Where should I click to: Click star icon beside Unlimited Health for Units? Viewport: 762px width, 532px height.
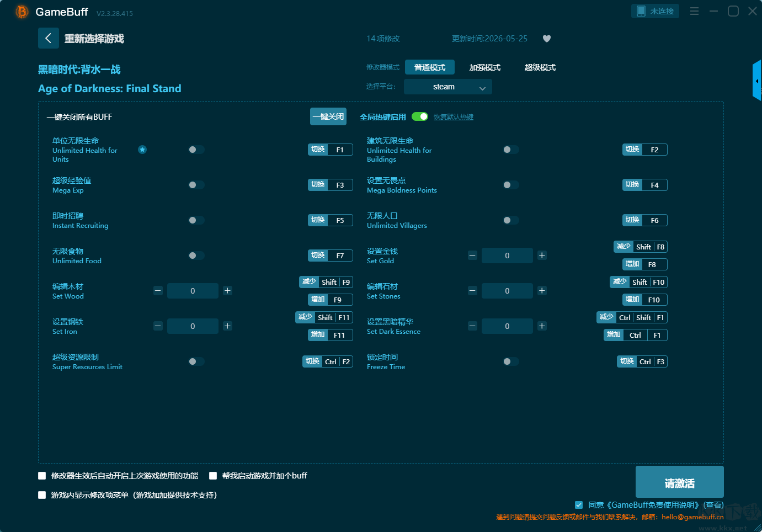(x=142, y=150)
